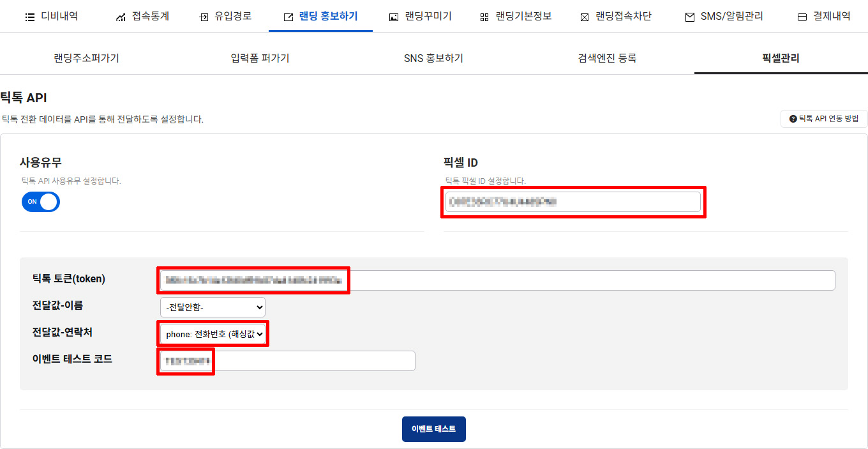Click the 디비내역 list icon
Viewport: 868px width, 449px height.
click(x=29, y=17)
